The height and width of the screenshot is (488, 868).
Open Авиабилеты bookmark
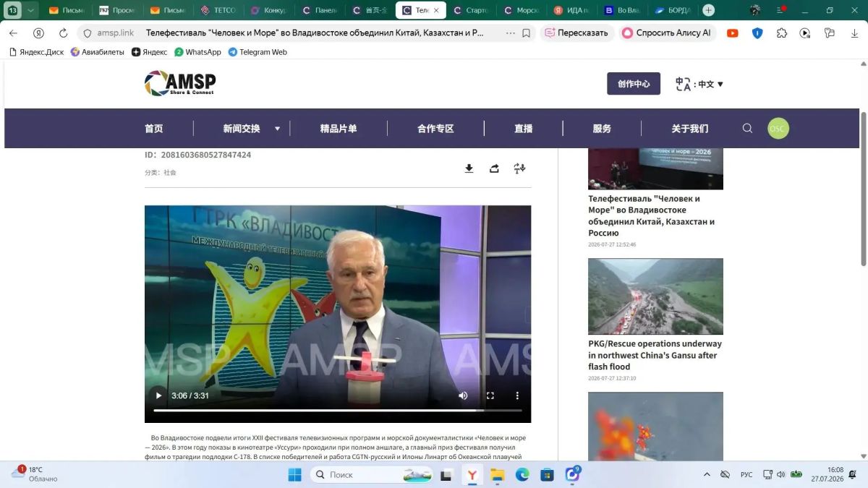point(98,52)
